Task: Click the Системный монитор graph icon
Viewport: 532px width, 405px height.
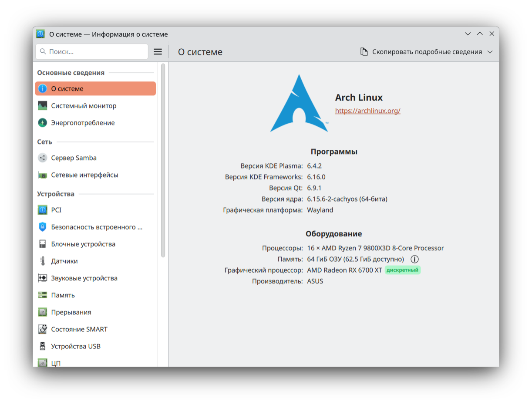Action: [42, 106]
